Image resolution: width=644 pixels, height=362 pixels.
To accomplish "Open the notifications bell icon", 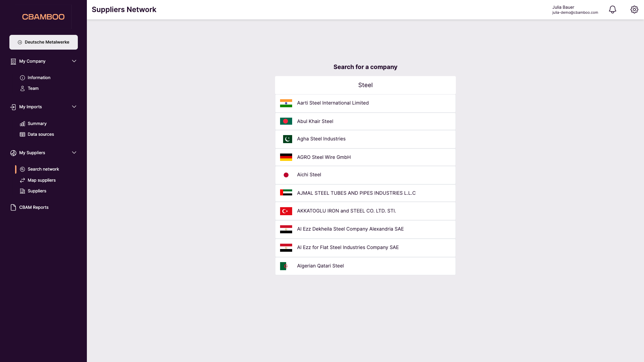I will pos(612,9).
